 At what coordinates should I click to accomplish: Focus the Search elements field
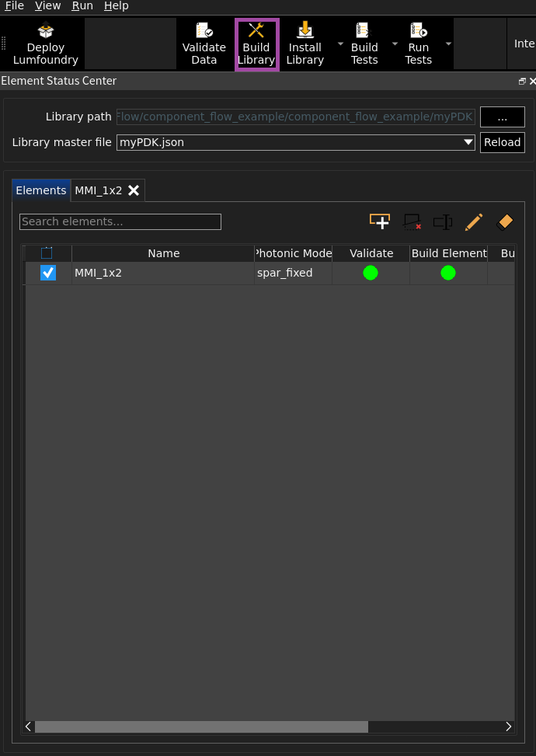[x=120, y=221]
